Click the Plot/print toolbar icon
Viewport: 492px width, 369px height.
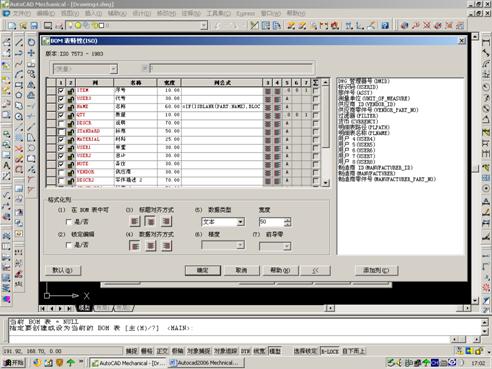click(48, 26)
